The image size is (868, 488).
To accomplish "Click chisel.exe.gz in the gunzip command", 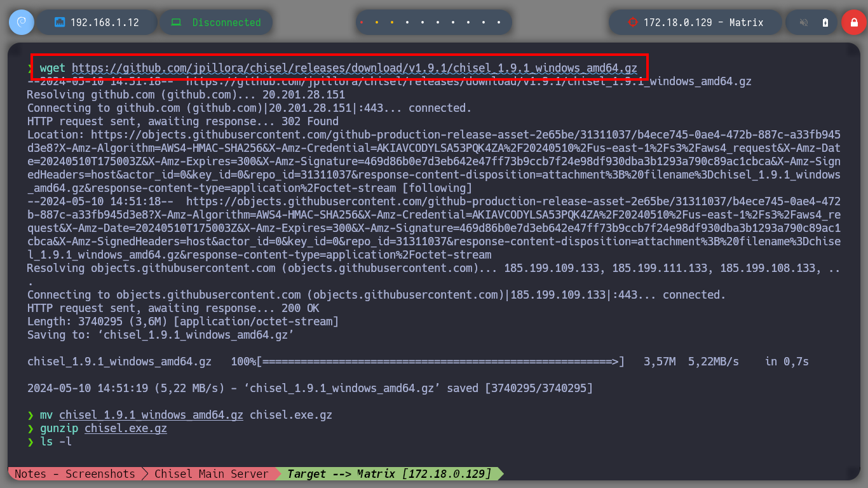I will click(x=126, y=428).
